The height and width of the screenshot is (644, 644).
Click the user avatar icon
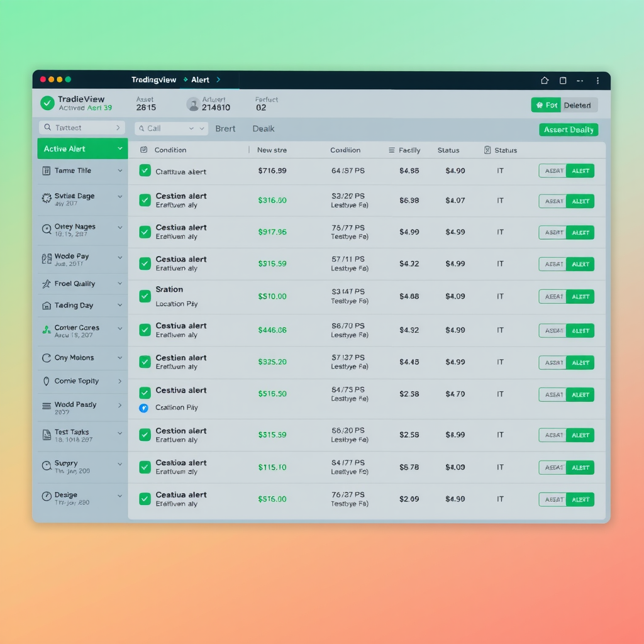[193, 104]
